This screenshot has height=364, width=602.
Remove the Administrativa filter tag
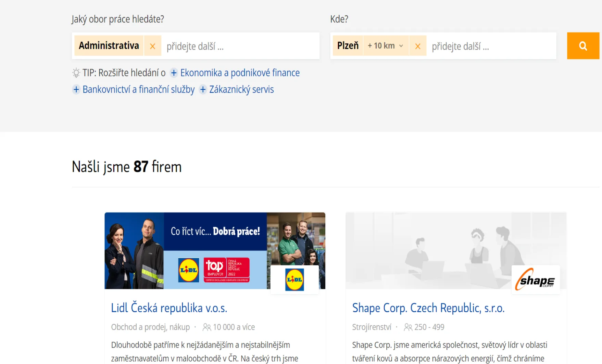pos(153,46)
